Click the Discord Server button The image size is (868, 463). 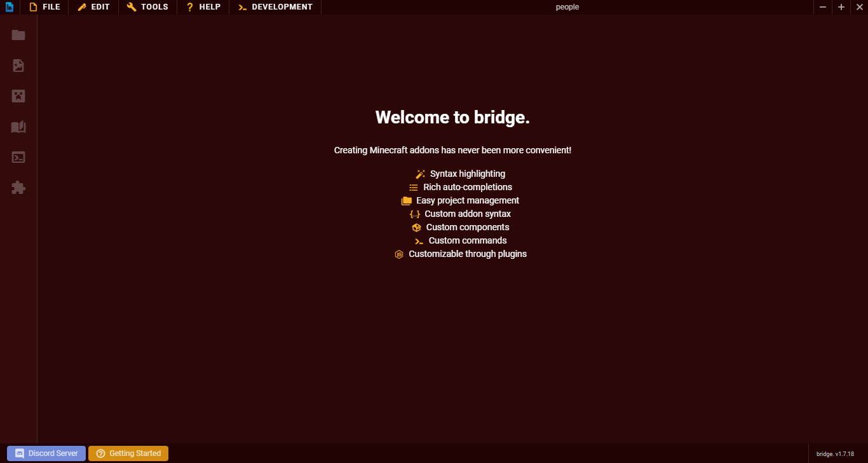click(x=46, y=453)
